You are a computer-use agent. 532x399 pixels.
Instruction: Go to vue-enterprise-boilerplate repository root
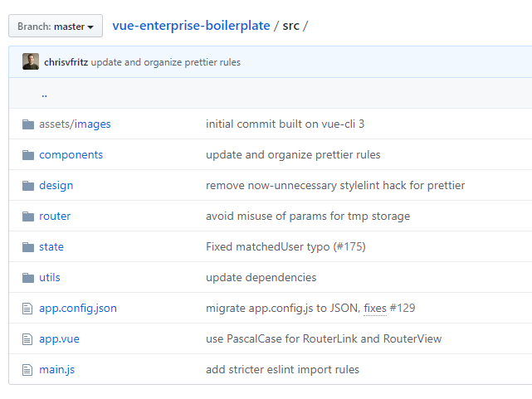(191, 26)
